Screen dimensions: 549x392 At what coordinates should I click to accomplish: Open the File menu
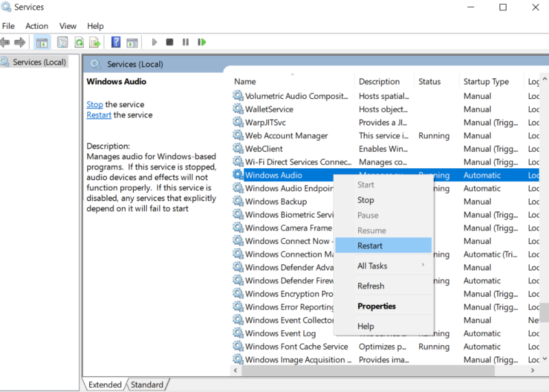[x=8, y=26]
